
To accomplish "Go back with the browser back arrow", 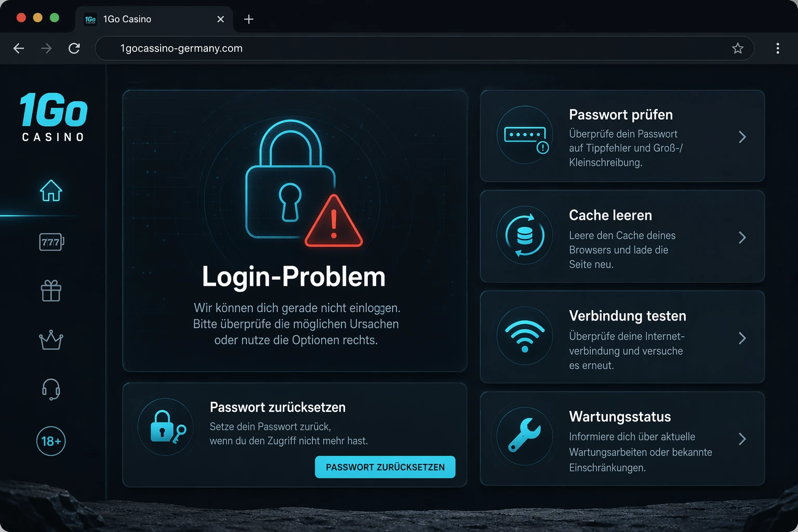I will pyautogui.click(x=19, y=48).
